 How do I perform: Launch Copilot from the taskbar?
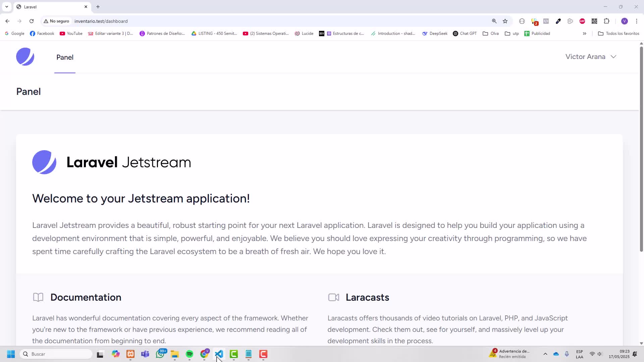tap(116, 354)
